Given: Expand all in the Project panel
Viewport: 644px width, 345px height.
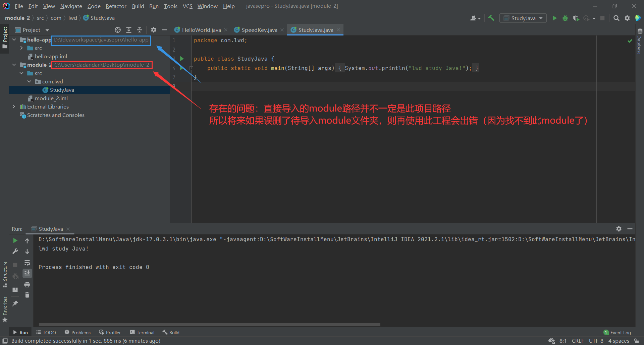Looking at the screenshot, I should coord(129,30).
